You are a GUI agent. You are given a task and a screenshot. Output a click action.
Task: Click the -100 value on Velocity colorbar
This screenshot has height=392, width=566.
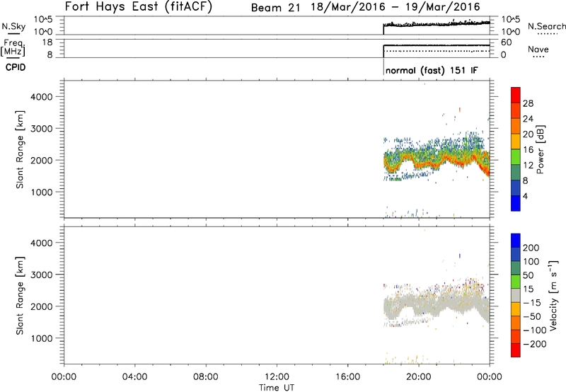(x=534, y=330)
